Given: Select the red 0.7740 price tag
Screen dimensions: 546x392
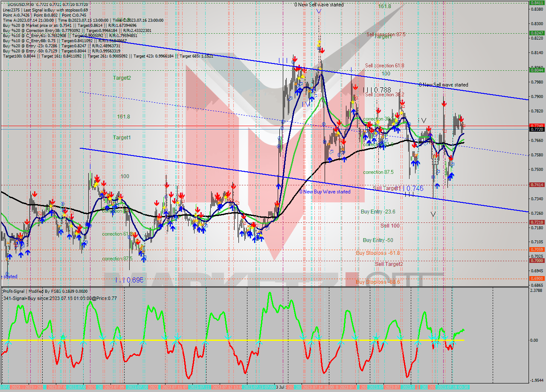Looking at the screenshot, I should pos(536,126).
